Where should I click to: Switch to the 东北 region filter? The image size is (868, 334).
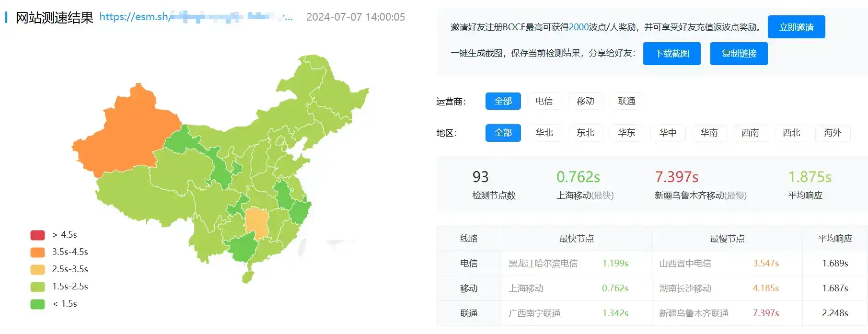[585, 133]
